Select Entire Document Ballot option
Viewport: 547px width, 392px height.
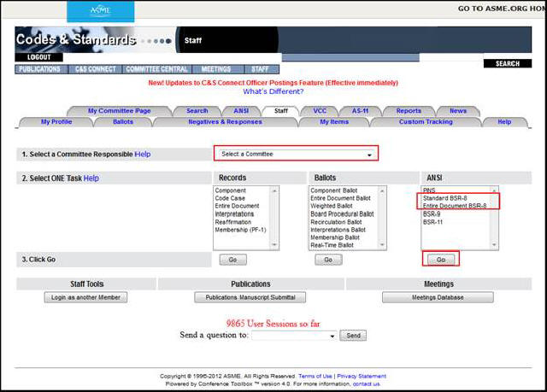[340, 198]
